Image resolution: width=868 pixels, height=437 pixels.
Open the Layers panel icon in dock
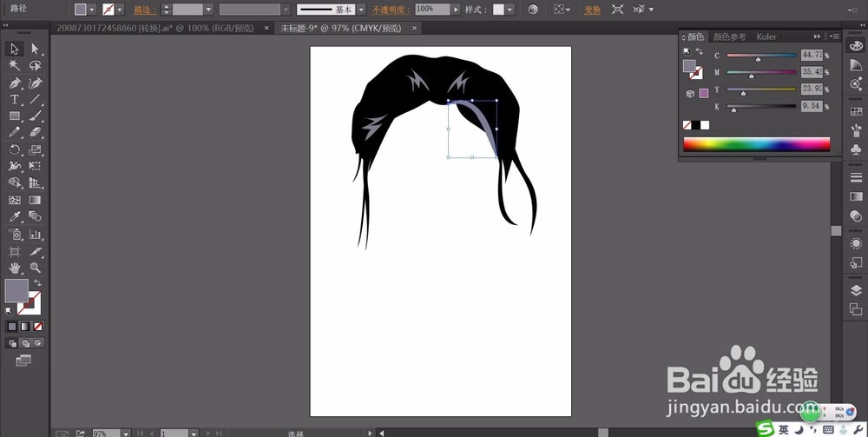click(856, 291)
